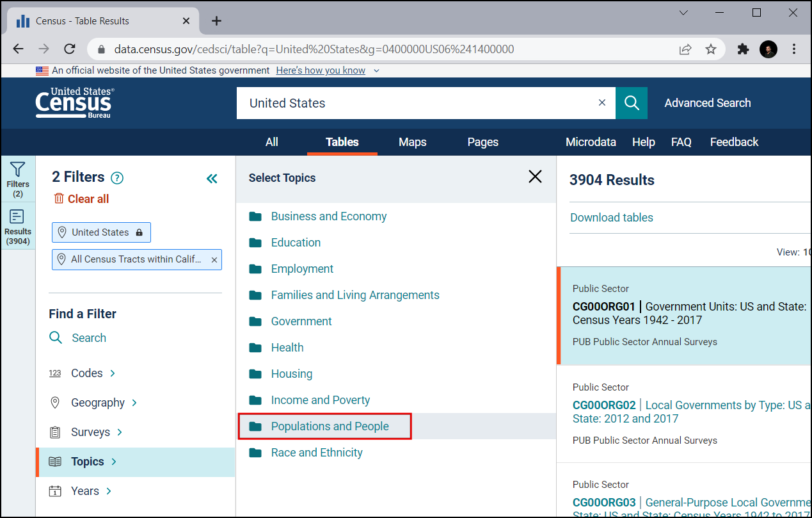Remove the All Census Tracts filter chip
Image resolution: width=812 pixels, height=518 pixels.
(x=214, y=260)
